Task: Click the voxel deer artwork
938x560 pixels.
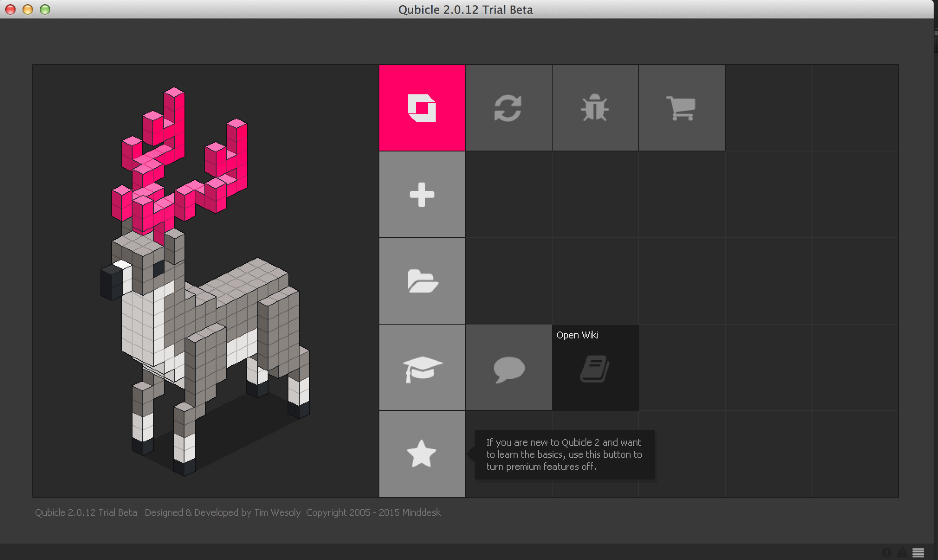Action: click(x=205, y=281)
